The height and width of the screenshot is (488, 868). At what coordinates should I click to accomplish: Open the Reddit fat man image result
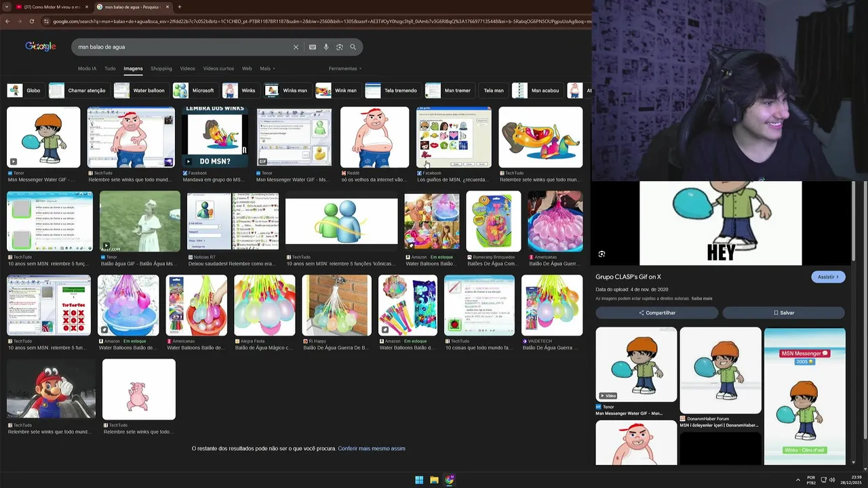tap(374, 137)
